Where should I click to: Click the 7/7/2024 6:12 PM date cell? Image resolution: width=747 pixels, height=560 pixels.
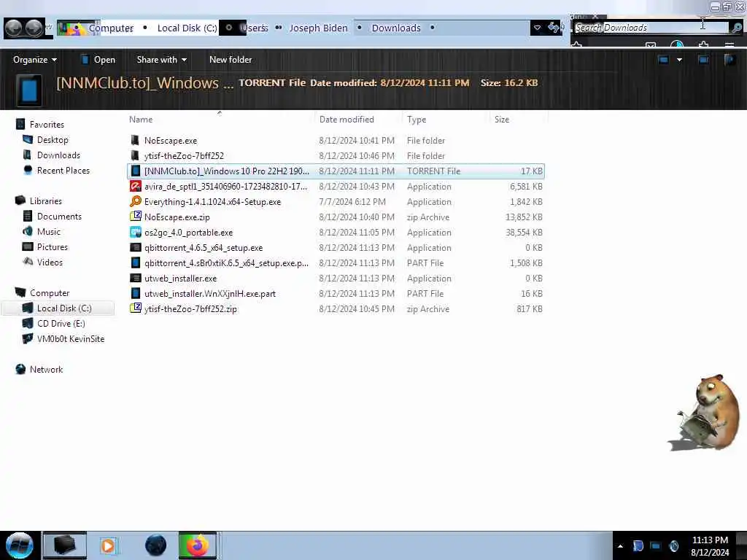[x=352, y=201]
